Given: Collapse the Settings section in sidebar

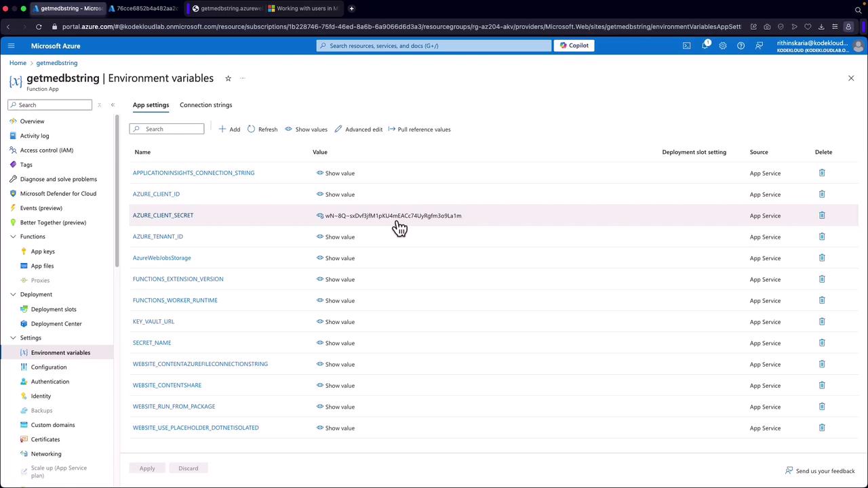Looking at the screenshot, I should coord(13,338).
